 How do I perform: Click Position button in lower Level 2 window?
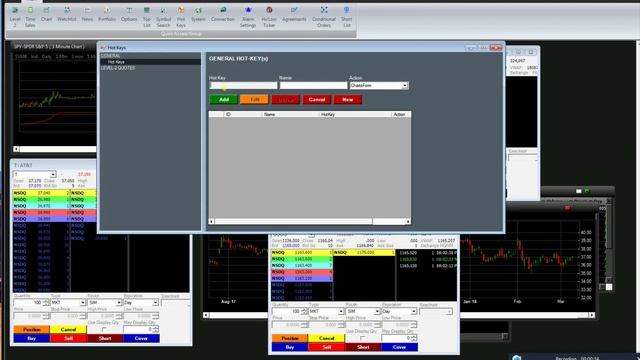tap(290, 338)
